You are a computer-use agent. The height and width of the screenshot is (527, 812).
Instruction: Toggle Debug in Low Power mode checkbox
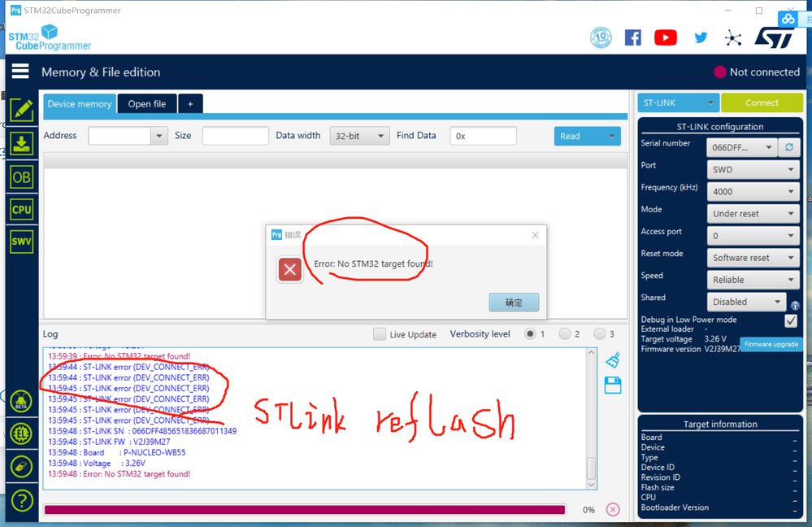(x=791, y=320)
